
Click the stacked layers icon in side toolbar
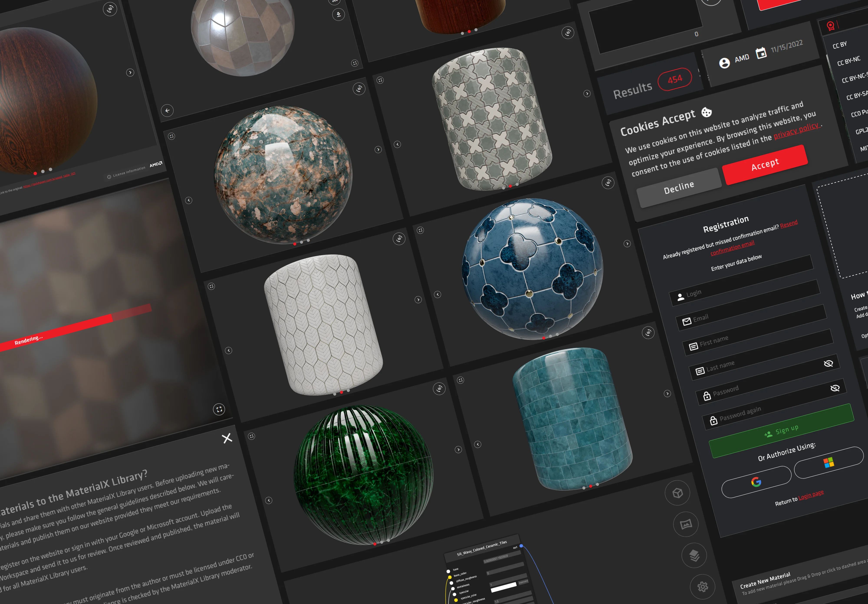pyautogui.click(x=694, y=555)
